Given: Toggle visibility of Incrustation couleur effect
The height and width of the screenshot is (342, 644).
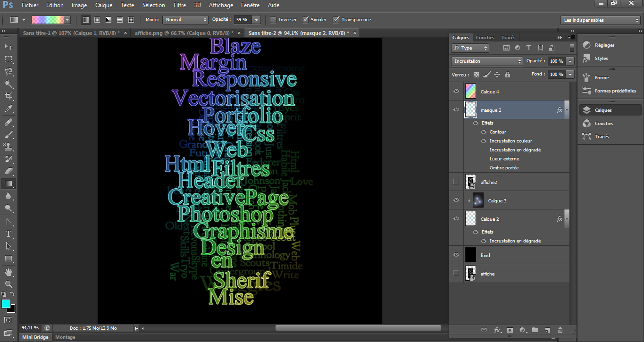Looking at the screenshot, I should tap(484, 141).
